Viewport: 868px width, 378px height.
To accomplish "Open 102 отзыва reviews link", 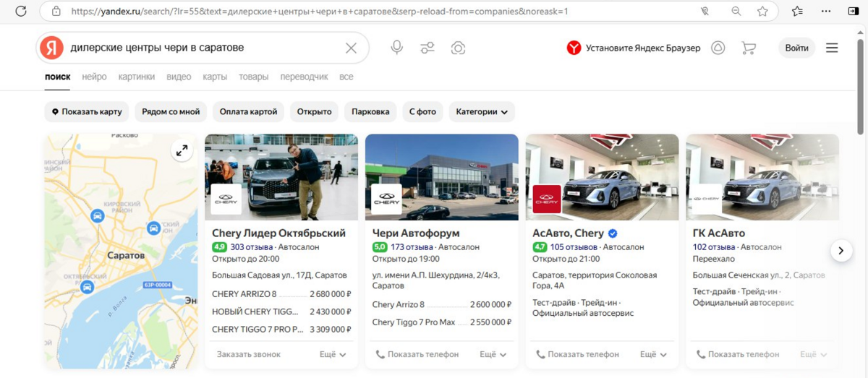I will 713,247.
